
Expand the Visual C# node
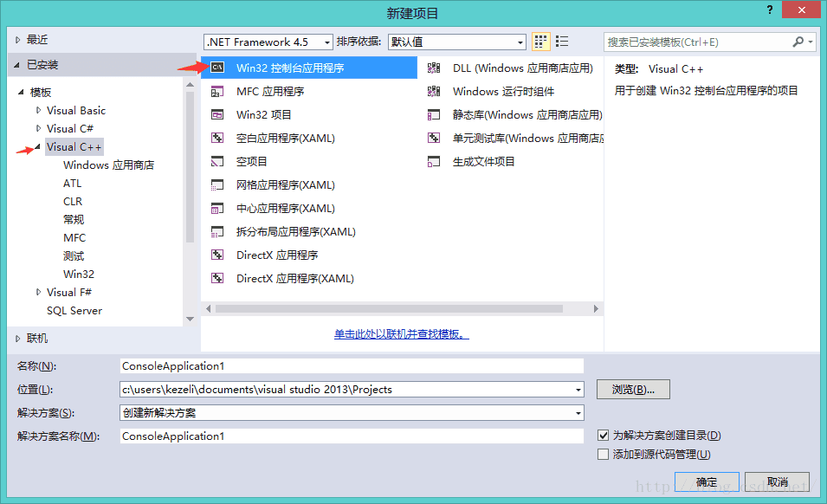click(38, 129)
